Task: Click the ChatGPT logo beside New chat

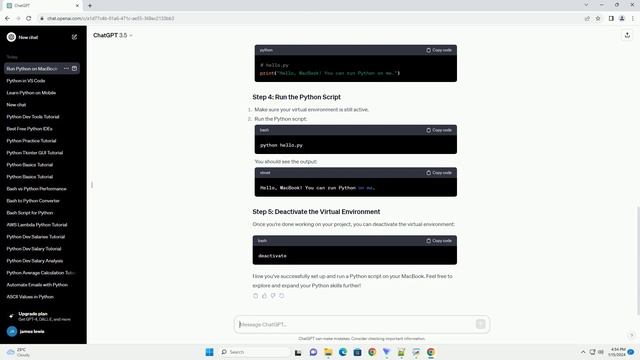Action: (x=11, y=37)
